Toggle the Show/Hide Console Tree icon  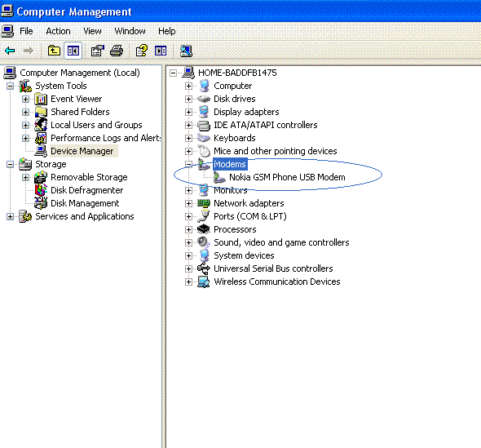[73, 51]
